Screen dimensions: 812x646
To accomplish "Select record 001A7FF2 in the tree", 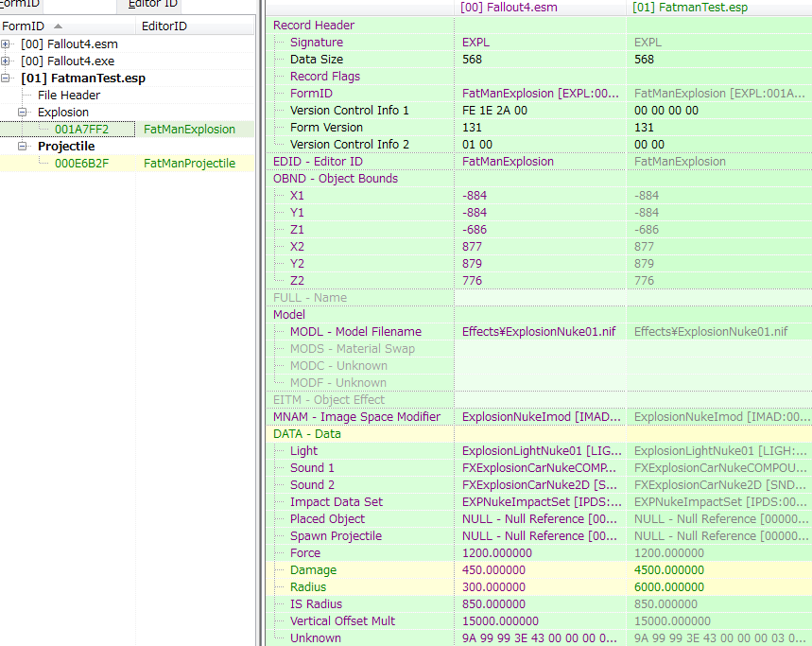I will pos(82,129).
